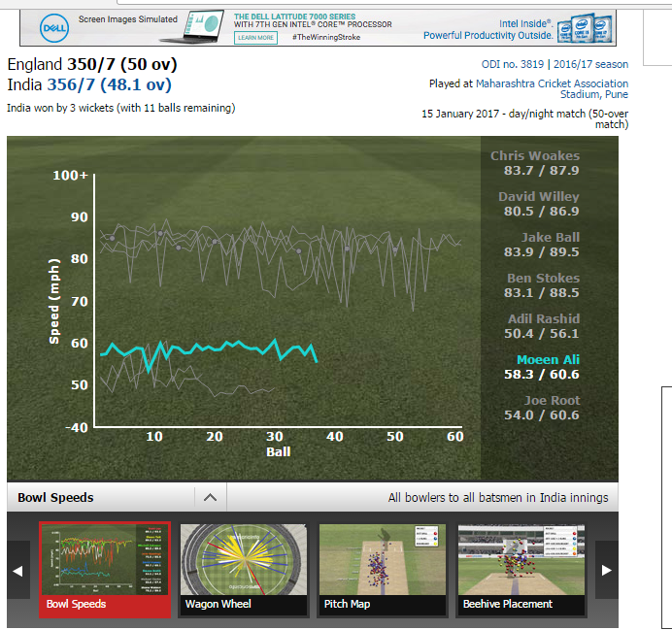Open the Beehive Placement view
This screenshot has width=672, height=630.
click(x=521, y=570)
